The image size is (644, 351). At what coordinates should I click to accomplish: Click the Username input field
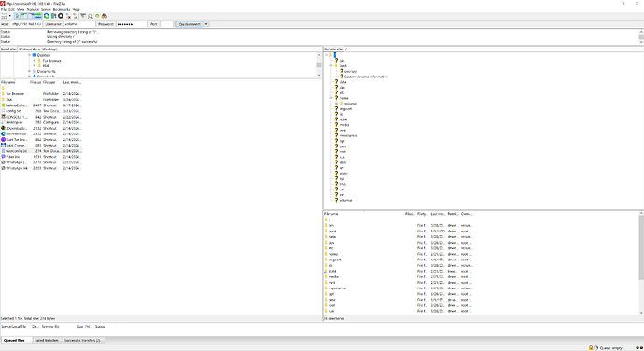tap(79, 24)
